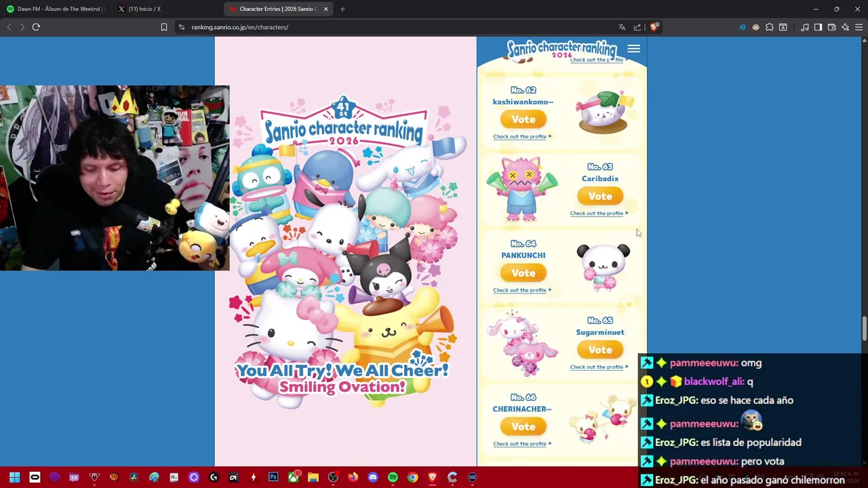Vote for kashiwankomochi No. 62

tap(524, 119)
